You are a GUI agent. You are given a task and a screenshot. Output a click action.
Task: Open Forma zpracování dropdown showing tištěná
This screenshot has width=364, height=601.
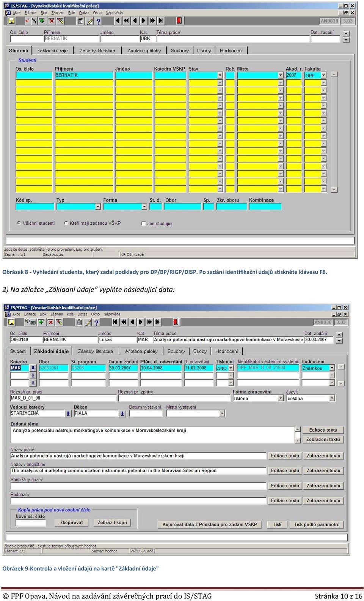[281, 398]
